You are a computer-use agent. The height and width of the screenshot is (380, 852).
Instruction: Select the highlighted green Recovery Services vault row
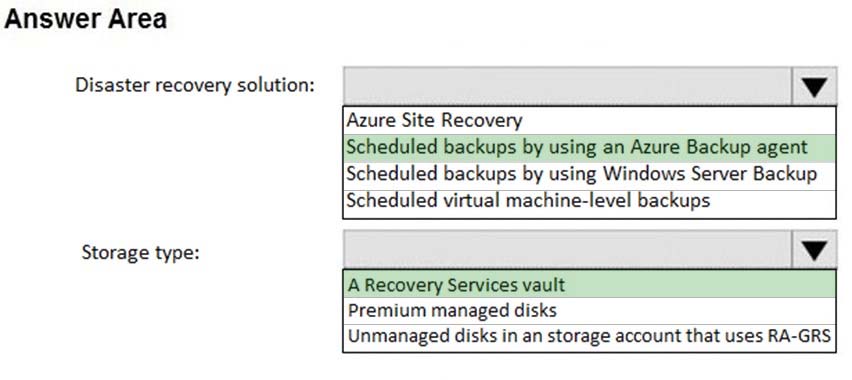click(590, 284)
